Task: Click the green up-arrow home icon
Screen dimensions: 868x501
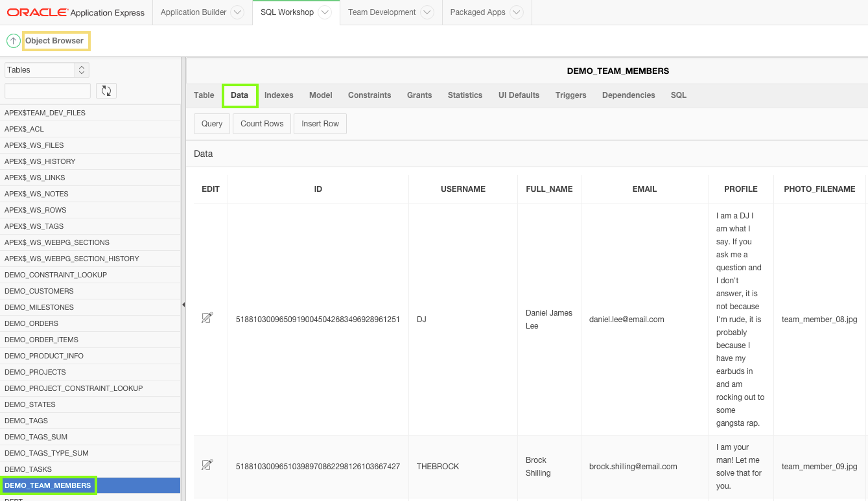Action: (x=13, y=41)
